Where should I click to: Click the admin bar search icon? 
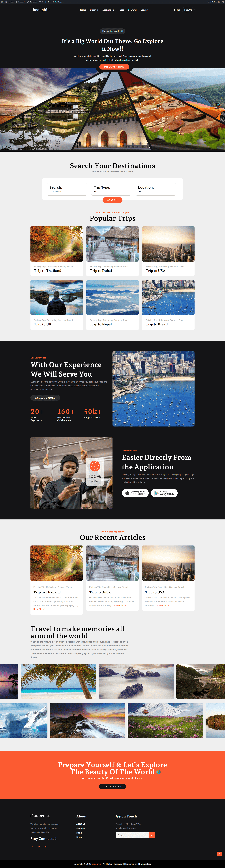pyautogui.click(x=223, y=2)
